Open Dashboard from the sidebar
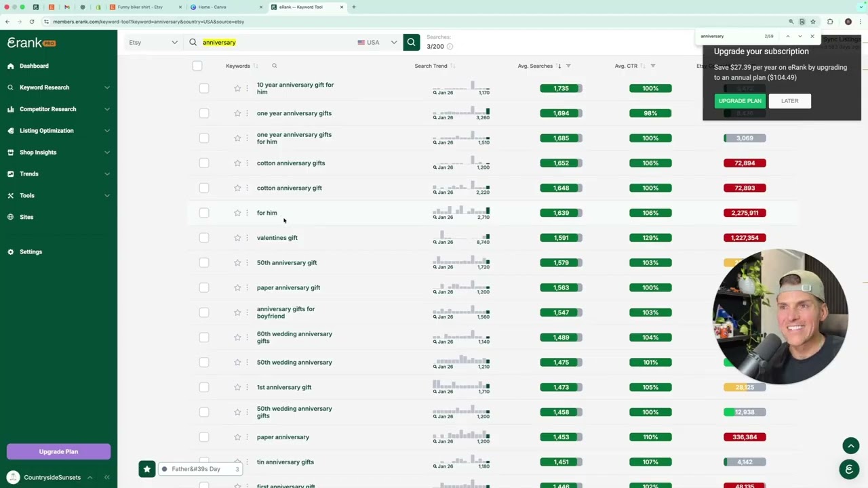Viewport: 868px width, 488px height. coord(34,66)
